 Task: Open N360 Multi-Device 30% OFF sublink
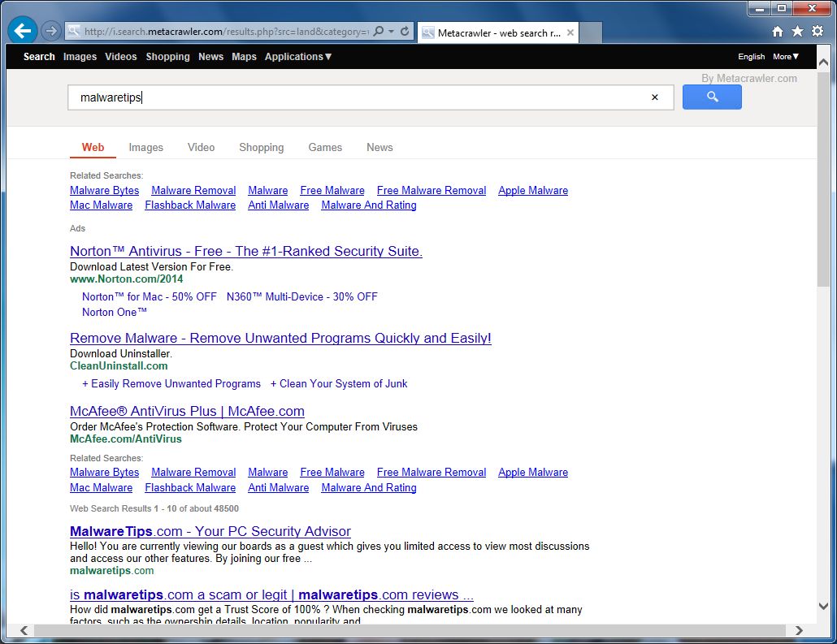point(302,296)
